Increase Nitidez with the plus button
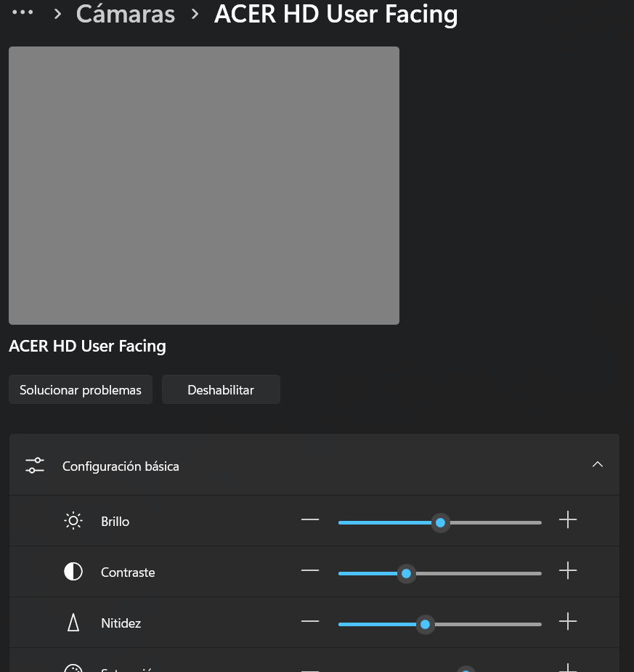 tap(568, 622)
